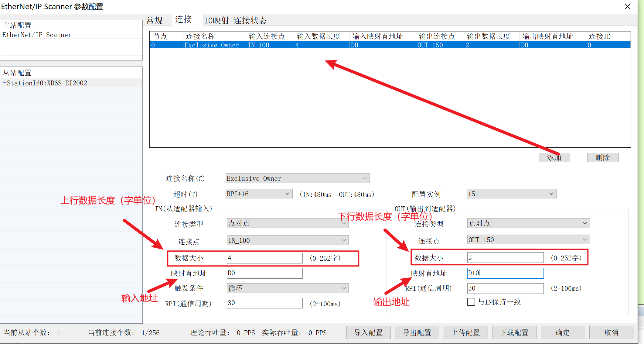644x344 pixels.
Task: Click the 添加 button
Action: point(554,157)
